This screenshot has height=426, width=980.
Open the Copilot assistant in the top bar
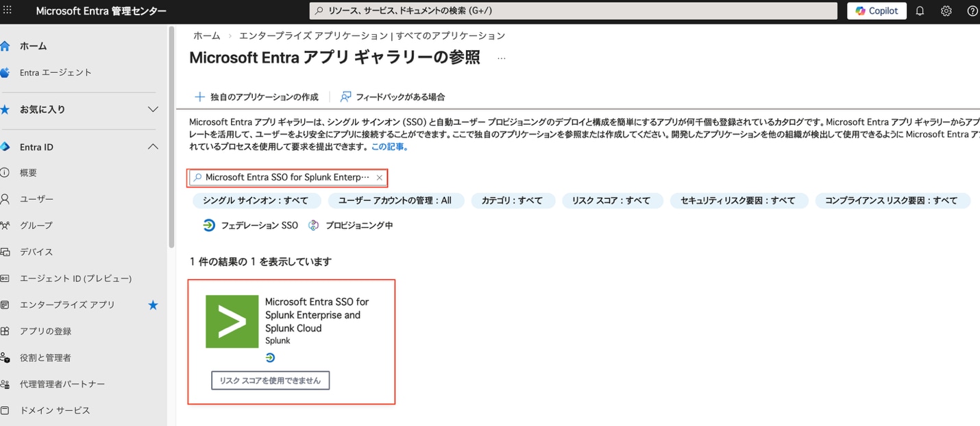click(876, 10)
